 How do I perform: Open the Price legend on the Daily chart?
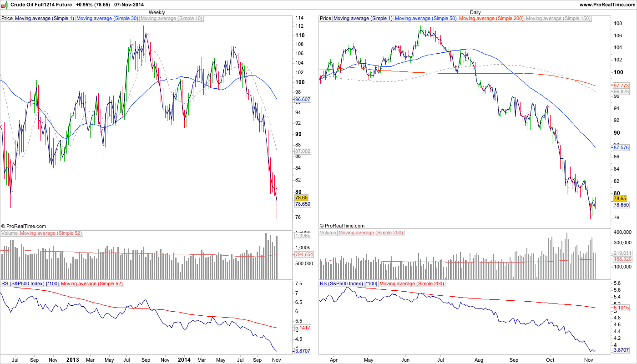pyautogui.click(x=326, y=19)
